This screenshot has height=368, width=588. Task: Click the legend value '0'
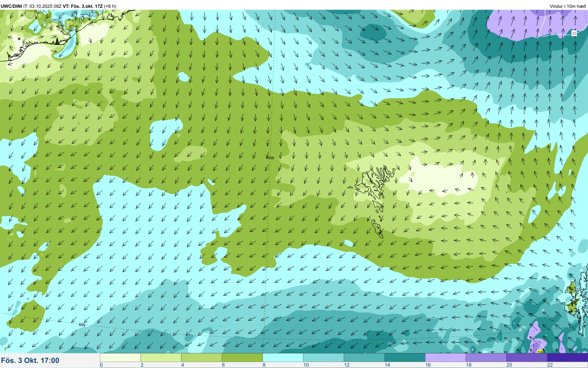coord(101,365)
